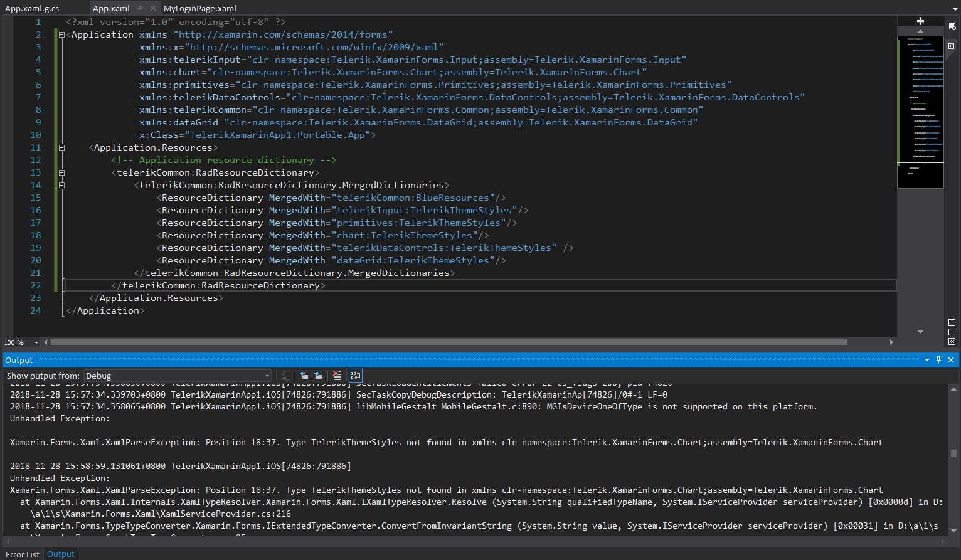Click the editor split-view handle icon
The image size is (961, 560).
click(920, 21)
